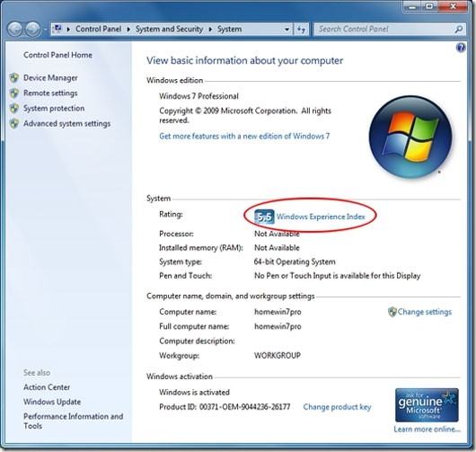Open Advanced system settings link
The image size is (476, 452).
(x=66, y=124)
